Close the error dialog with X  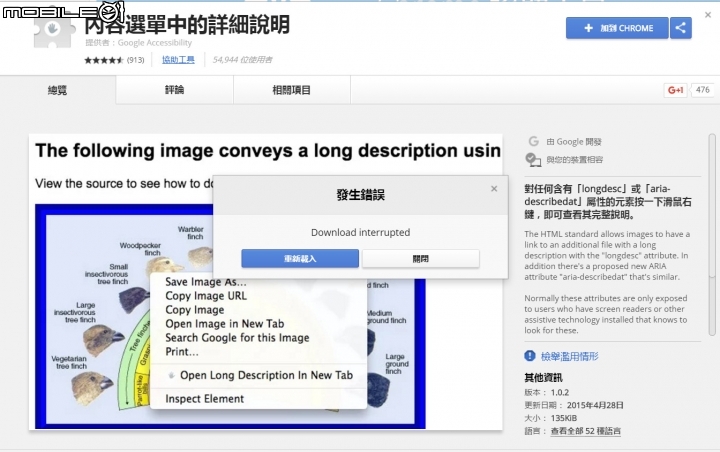(x=494, y=188)
